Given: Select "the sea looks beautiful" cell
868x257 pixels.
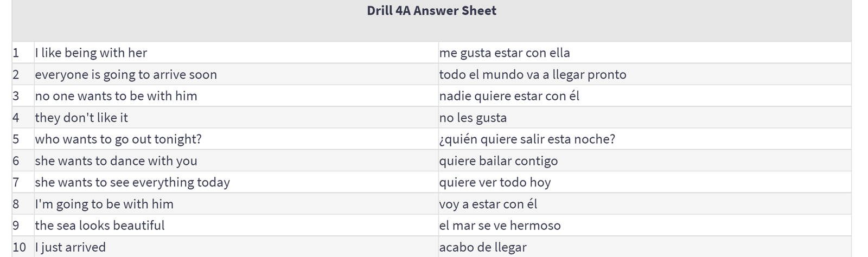Looking at the screenshot, I should (x=100, y=226).
